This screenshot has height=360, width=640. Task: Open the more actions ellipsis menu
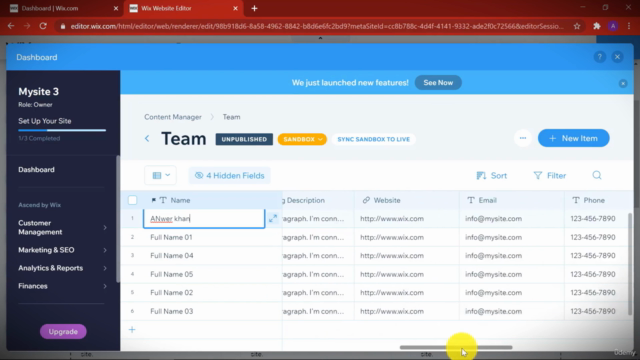pyautogui.click(x=523, y=138)
